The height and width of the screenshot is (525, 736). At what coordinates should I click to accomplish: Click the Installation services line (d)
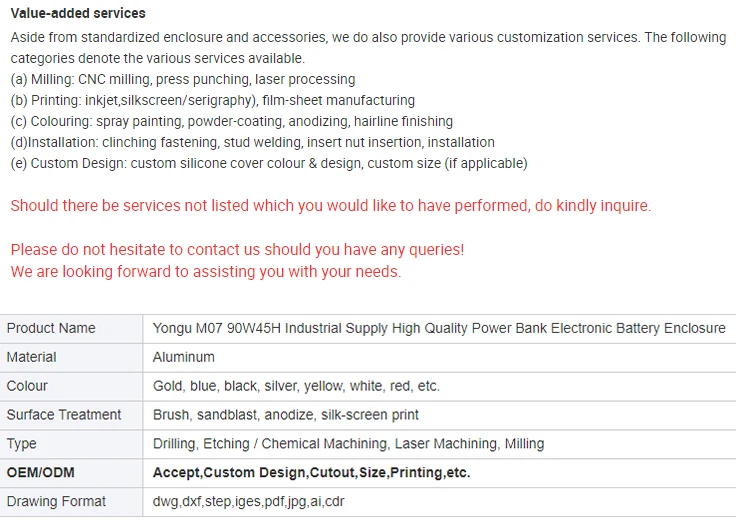(252, 142)
